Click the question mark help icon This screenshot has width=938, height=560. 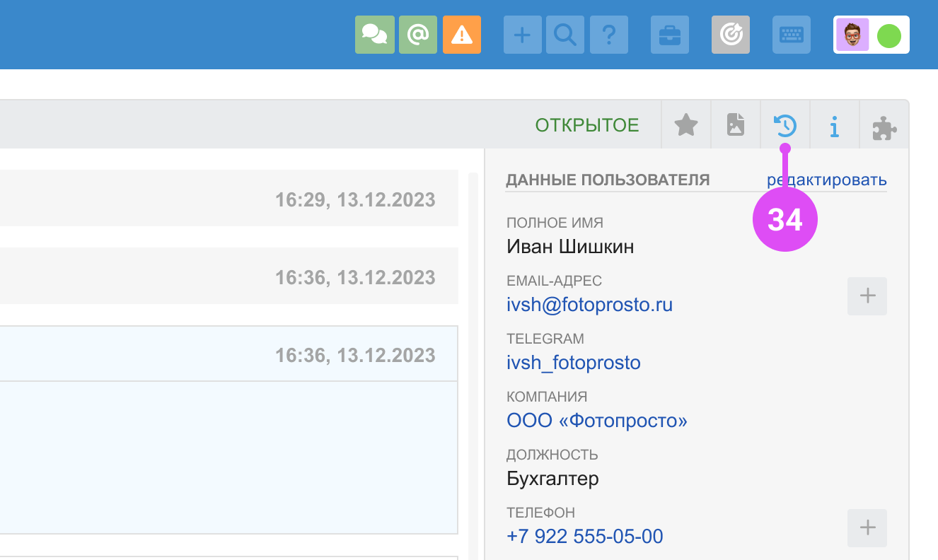[608, 35]
